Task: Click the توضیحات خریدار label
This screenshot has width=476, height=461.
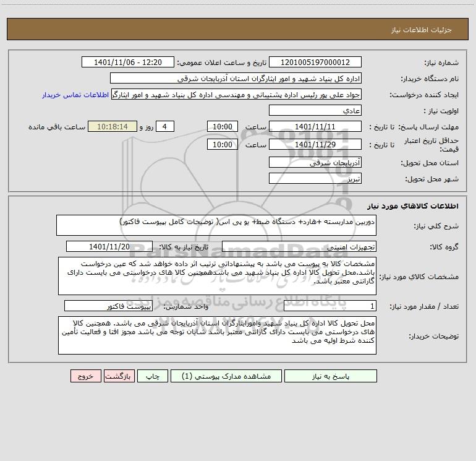Action: 434,336
